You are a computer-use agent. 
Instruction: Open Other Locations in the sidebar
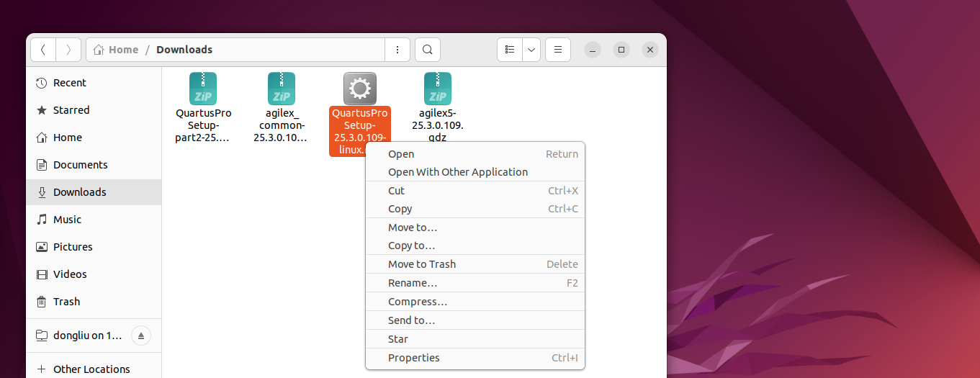(94, 369)
